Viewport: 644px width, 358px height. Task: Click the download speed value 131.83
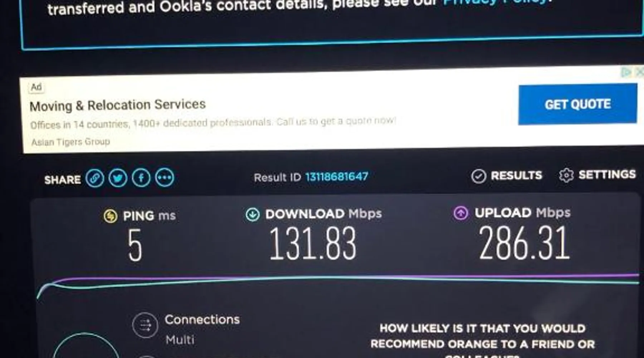313,244
